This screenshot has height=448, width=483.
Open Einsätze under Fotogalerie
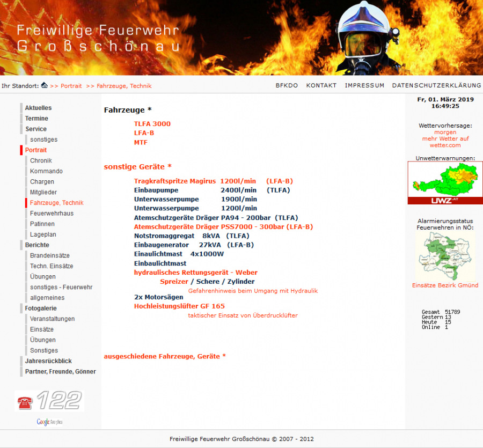(42, 329)
